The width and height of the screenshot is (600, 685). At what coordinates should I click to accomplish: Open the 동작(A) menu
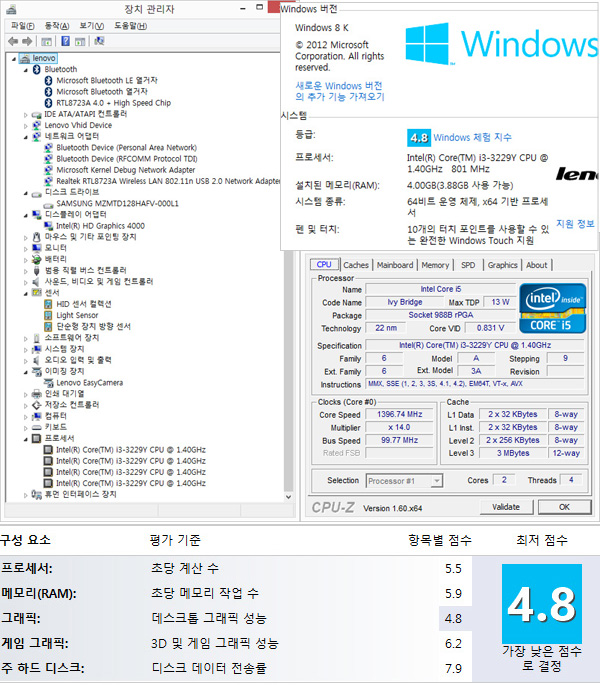[57, 26]
